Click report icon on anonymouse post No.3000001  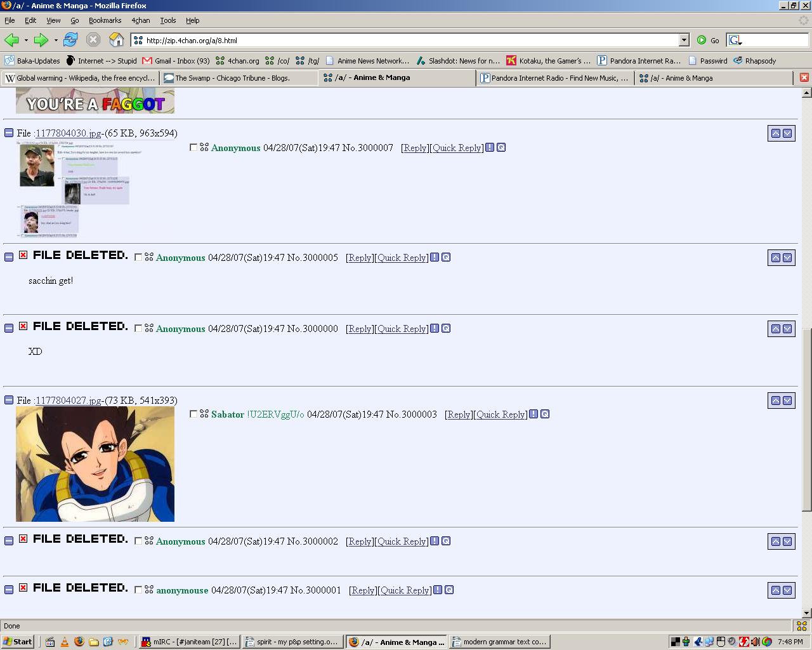click(x=438, y=590)
